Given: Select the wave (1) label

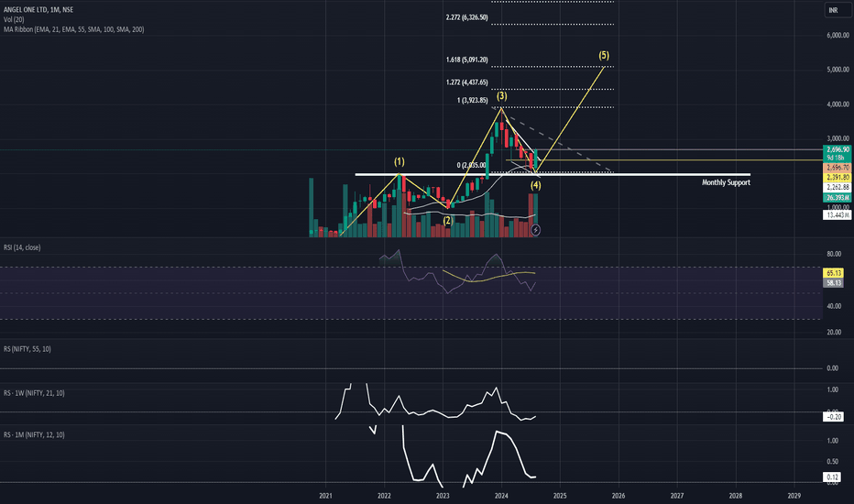Looking at the screenshot, I should 400,162.
